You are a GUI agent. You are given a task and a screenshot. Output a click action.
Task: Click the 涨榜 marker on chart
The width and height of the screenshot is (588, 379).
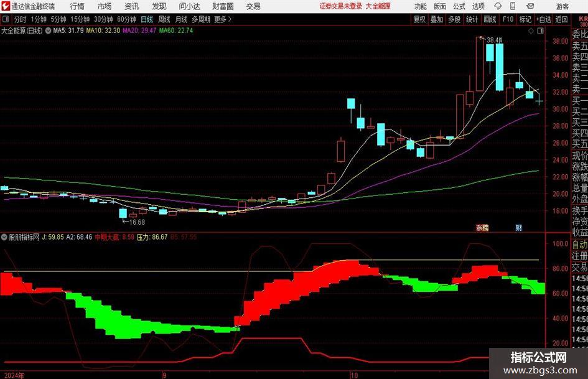click(482, 227)
